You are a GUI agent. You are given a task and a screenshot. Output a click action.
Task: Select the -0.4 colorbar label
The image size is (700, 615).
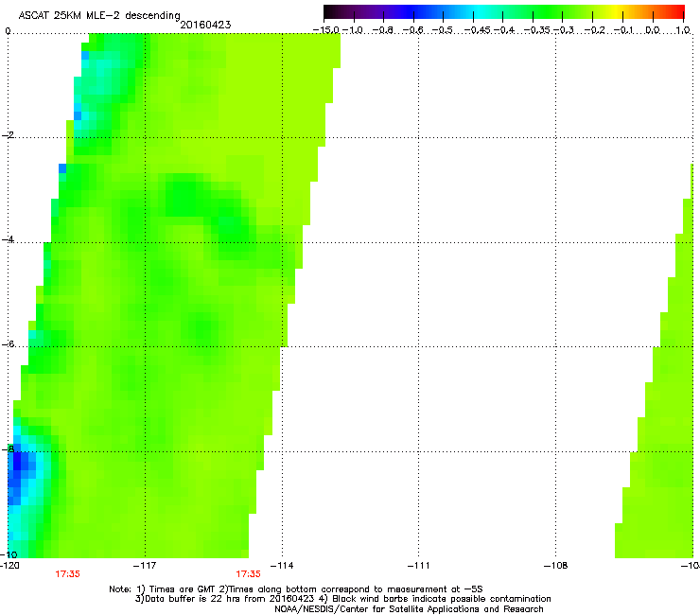(x=504, y=30)
